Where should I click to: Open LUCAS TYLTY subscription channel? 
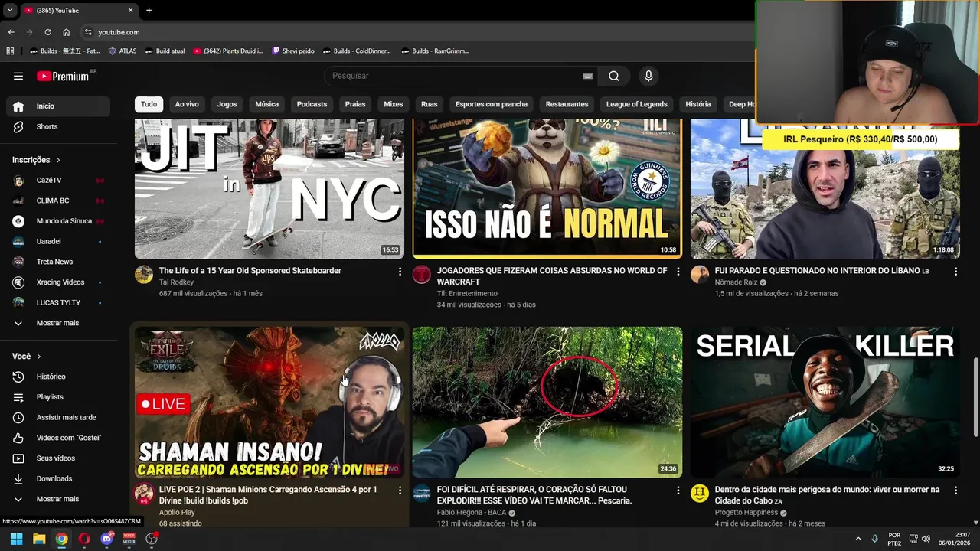pyautogui.click(x=58, y=302)
